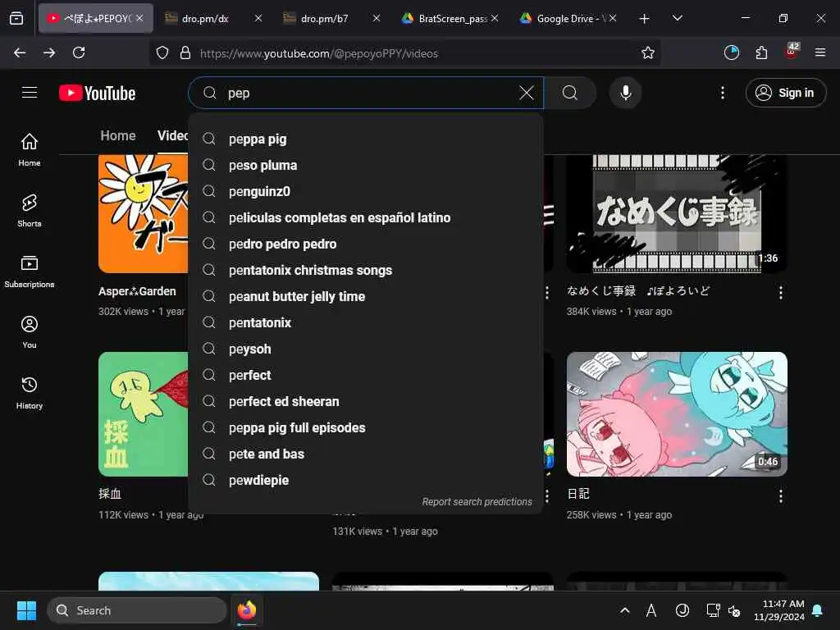
Task: Select the 'peppa pig' suggestion
Action: pos(366,139)
